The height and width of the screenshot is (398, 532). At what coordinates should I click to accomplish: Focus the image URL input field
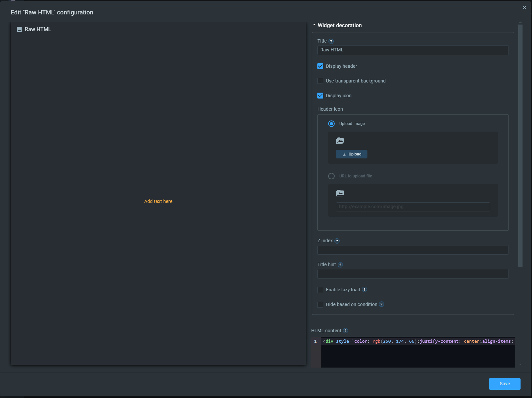point(413,207)
